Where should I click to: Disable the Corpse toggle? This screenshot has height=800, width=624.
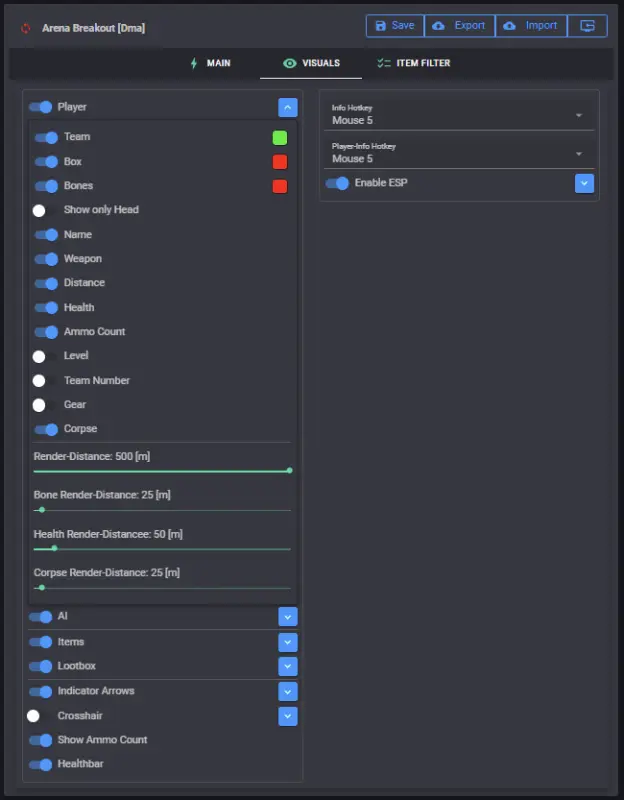46,429
